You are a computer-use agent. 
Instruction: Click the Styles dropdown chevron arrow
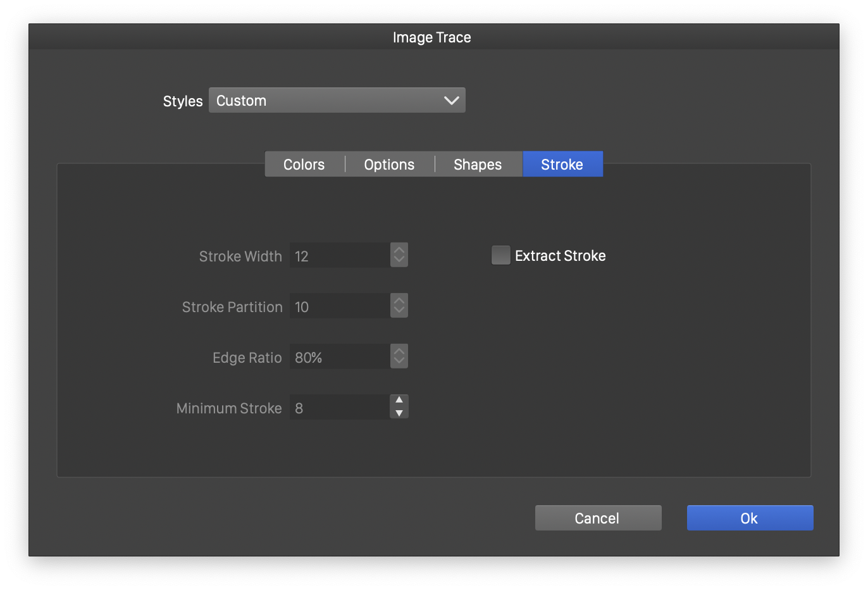pyautogui.click(x=451, y=101)
